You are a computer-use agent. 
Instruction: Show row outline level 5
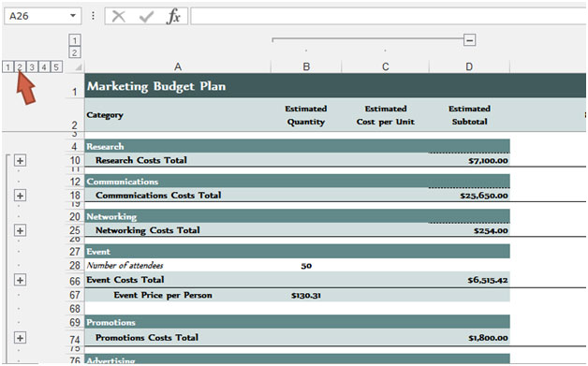[x=56, y=67]
